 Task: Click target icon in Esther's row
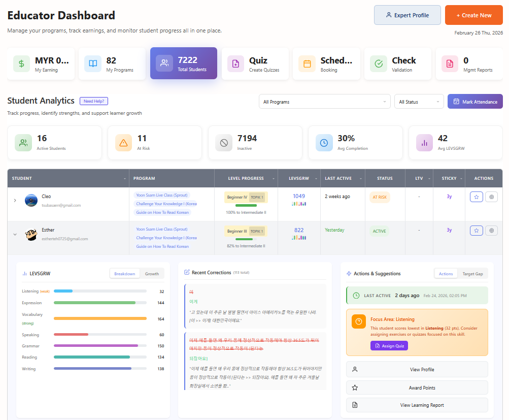[x=491, y=231]
